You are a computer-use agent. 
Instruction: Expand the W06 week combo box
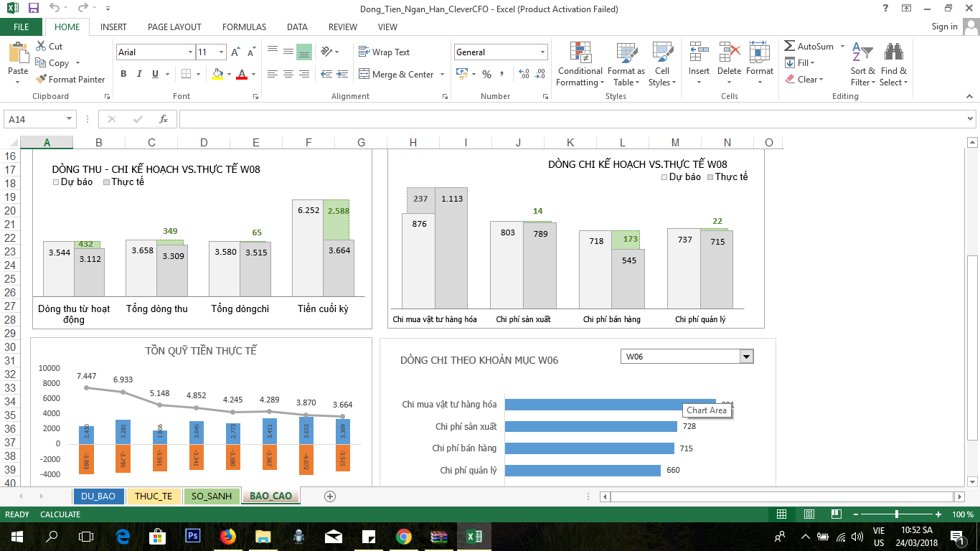746,357
